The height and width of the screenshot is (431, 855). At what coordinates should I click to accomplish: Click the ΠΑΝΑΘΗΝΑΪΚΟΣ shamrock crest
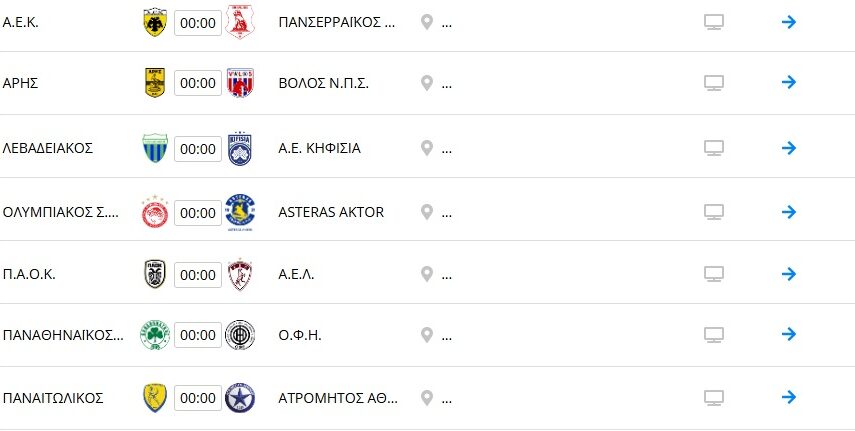pos(155,334)
